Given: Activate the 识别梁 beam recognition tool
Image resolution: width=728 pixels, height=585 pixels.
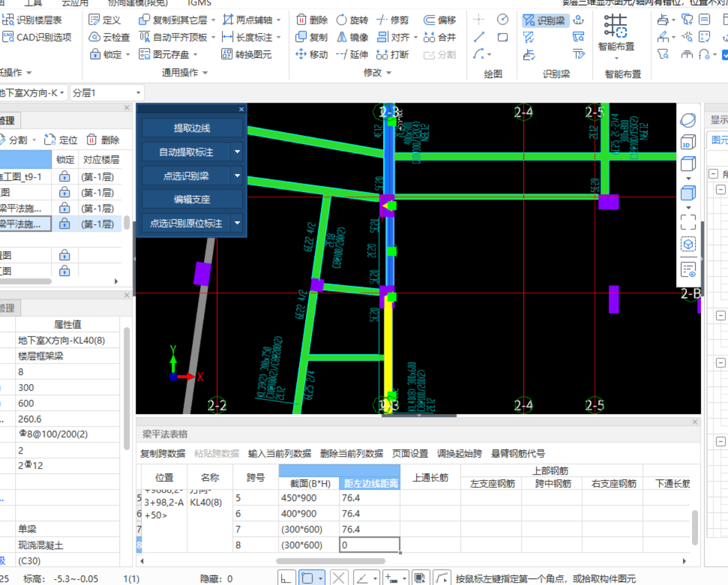Looking at the screenshot, I should click(x=545, y=20).
